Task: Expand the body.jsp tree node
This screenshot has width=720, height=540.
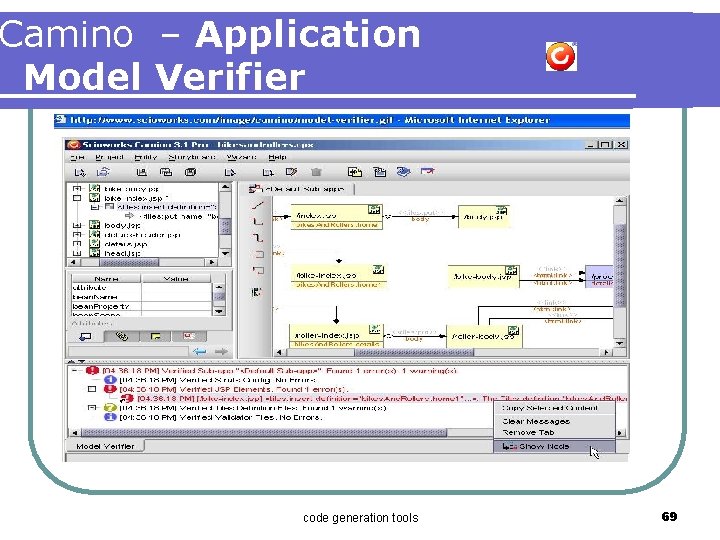Action: tap(77, 225)
